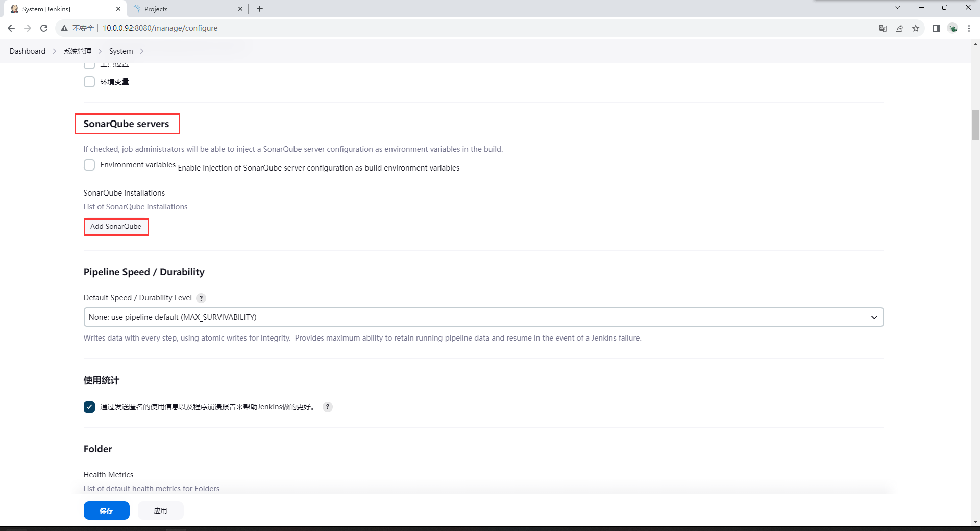
Task: Click 'List of default health metrics for Folders'
Action: tap(152, 489)
